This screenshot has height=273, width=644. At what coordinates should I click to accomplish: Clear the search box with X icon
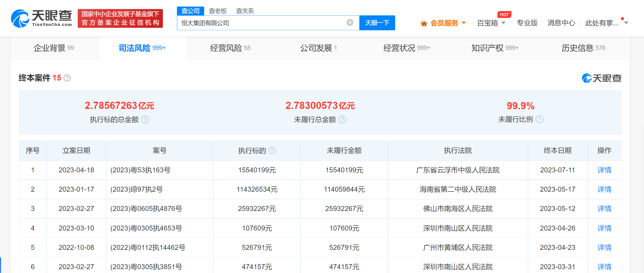(x=350, y=23)
